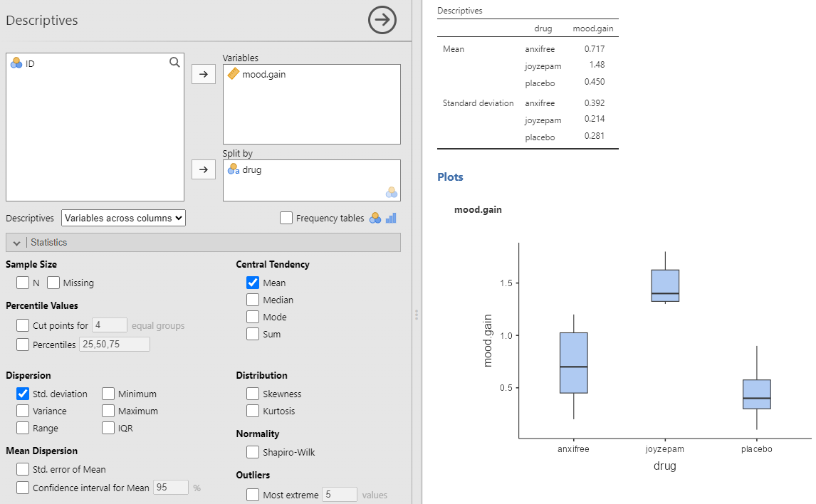This screenshot has height=504, width=816.
Task: Select the ID variable in the list
Action: 30,63
